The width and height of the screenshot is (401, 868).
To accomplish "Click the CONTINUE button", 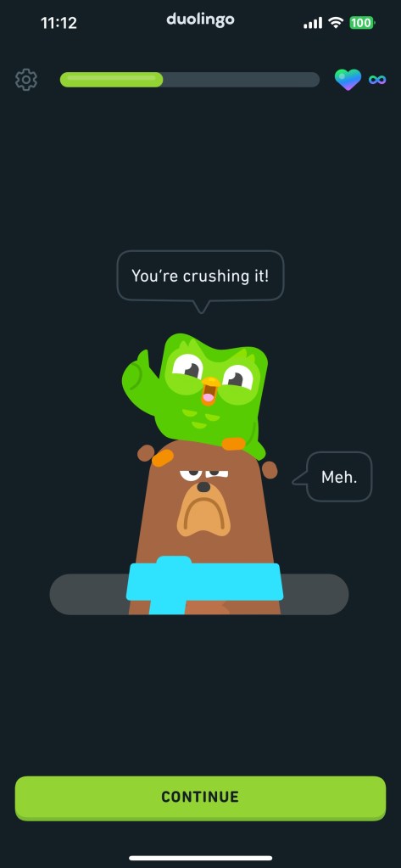I will click(200, 797).
